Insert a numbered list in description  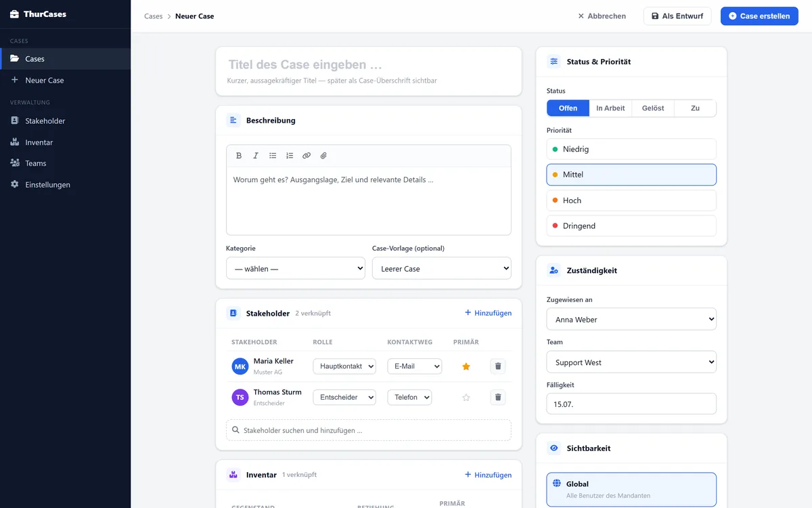tap(290, 156)
